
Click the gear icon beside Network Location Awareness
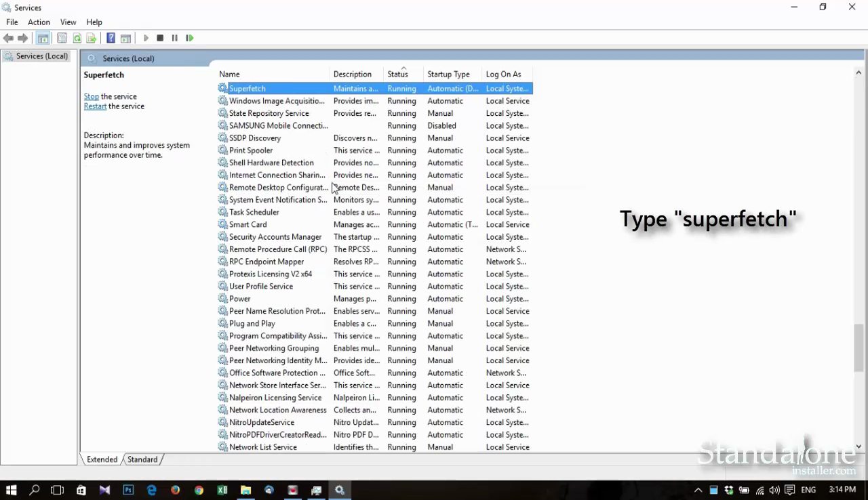222,411
